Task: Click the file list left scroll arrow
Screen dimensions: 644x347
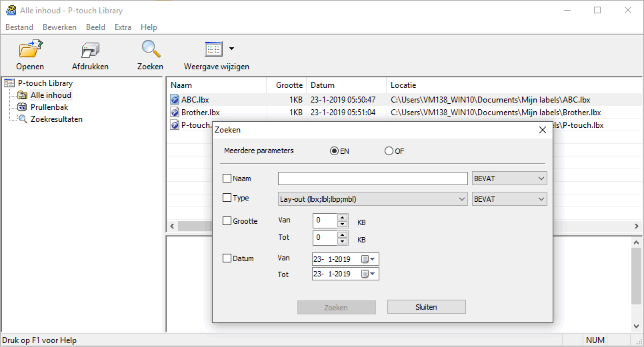Action: 172,226
